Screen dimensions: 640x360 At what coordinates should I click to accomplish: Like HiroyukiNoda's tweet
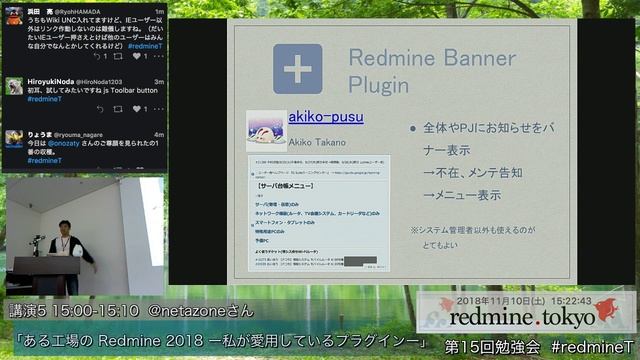pos(137,109)
